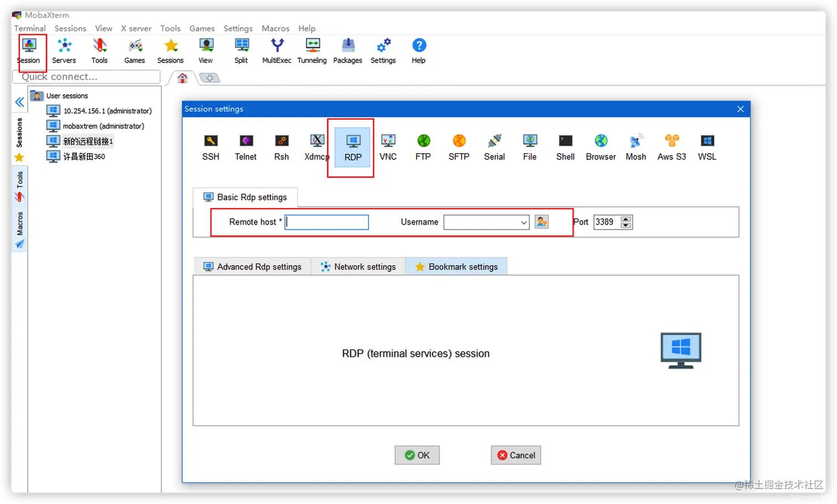
Task: Click the Split toolbar icon
Action: point(241,51)
